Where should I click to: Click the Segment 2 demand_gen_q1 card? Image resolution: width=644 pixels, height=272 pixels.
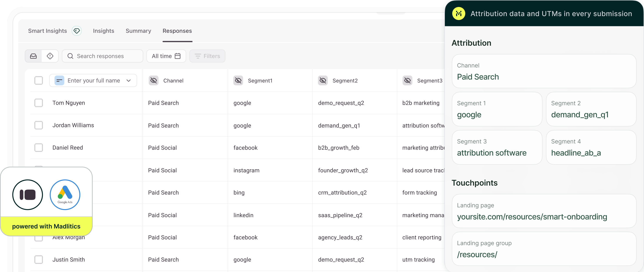pos(591,109)
